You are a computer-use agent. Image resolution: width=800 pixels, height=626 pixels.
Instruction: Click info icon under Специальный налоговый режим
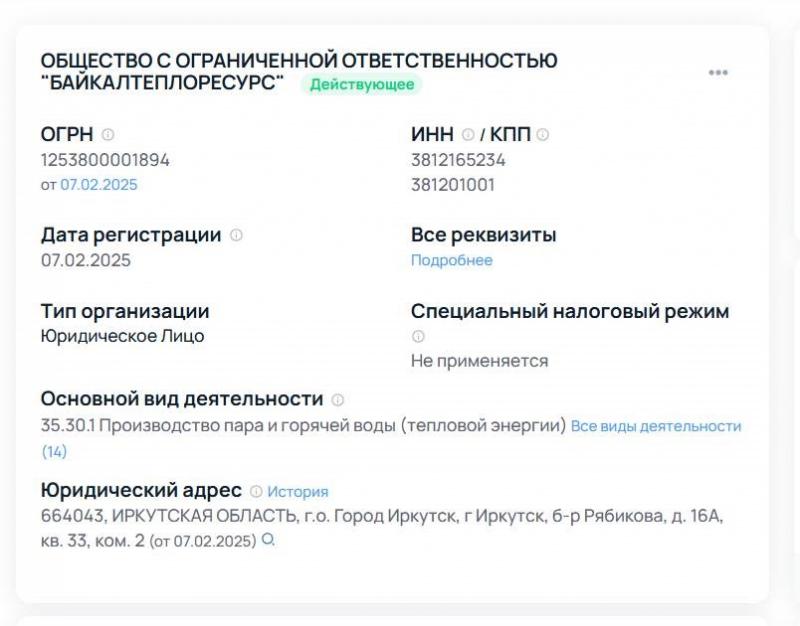tap(418, 336)
